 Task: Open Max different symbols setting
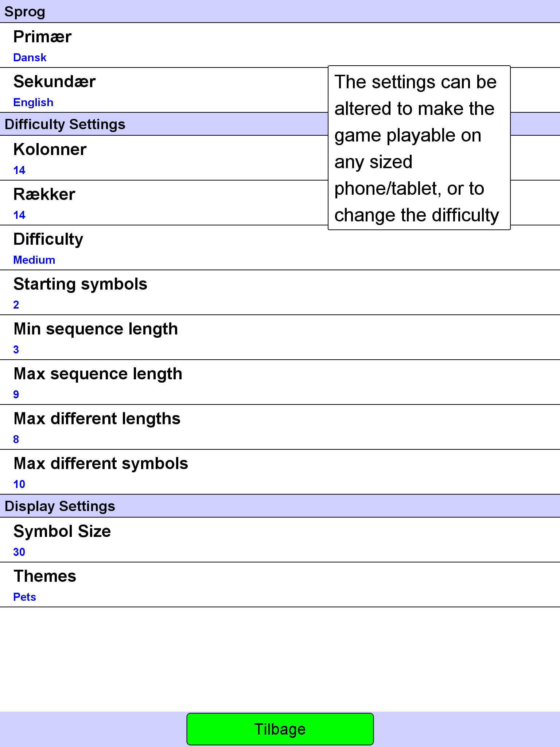[280, 472]
